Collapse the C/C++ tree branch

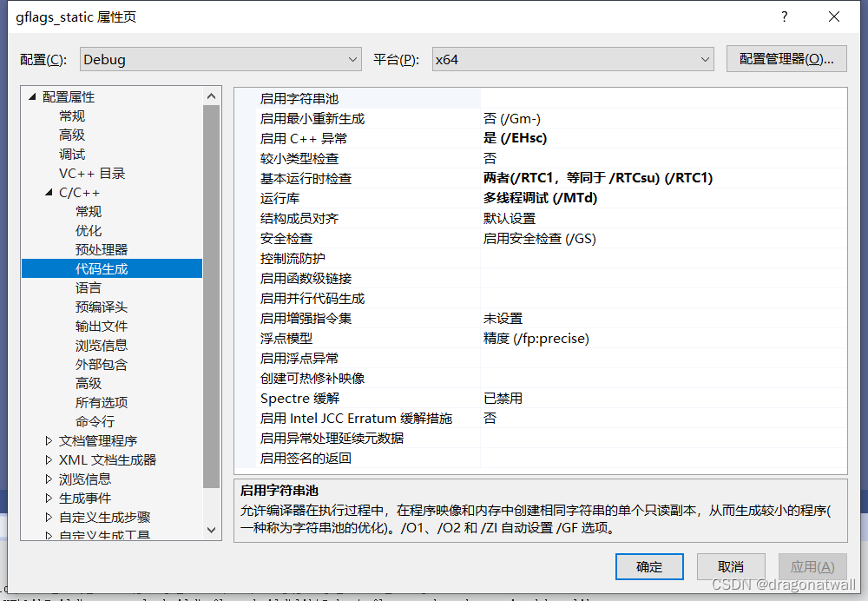point(49,192)
